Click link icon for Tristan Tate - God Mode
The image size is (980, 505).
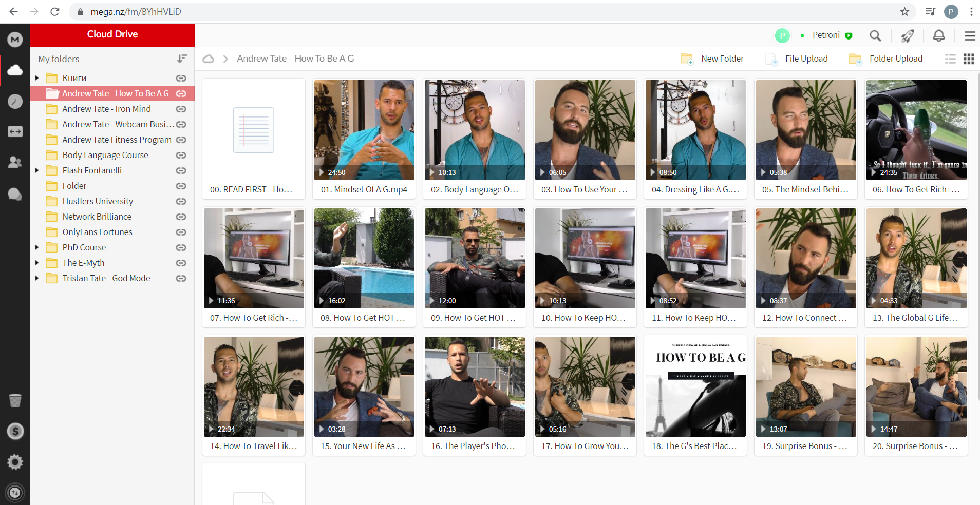[181, 278]
